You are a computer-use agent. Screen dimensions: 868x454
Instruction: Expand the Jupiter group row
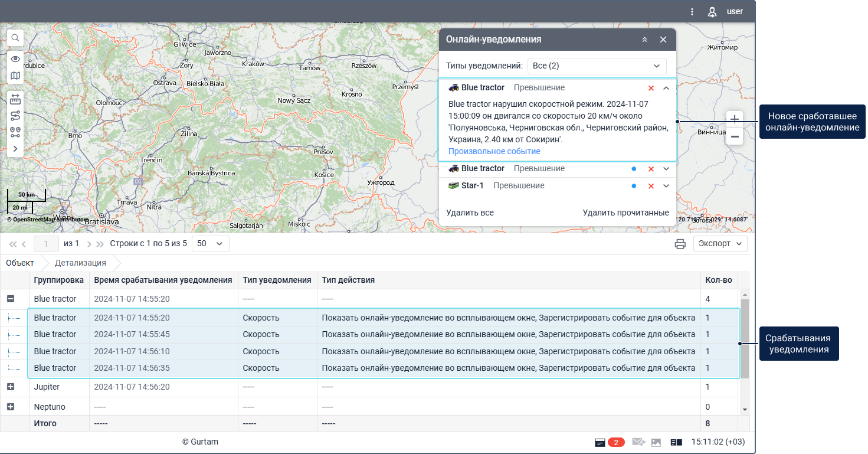[x=11, y=387]
